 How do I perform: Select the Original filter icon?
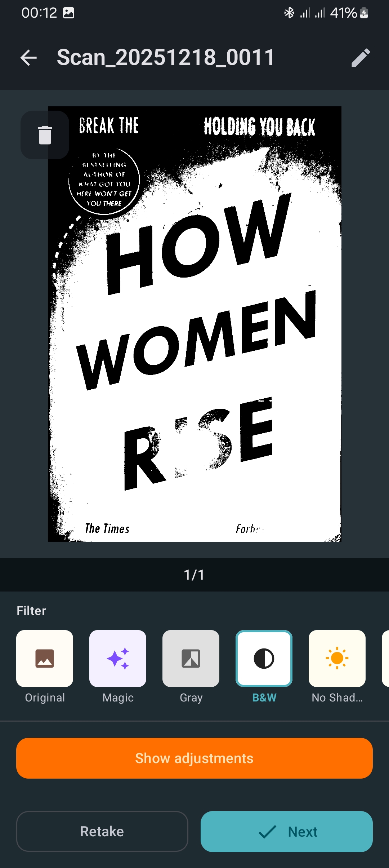(x=45, y=658)
